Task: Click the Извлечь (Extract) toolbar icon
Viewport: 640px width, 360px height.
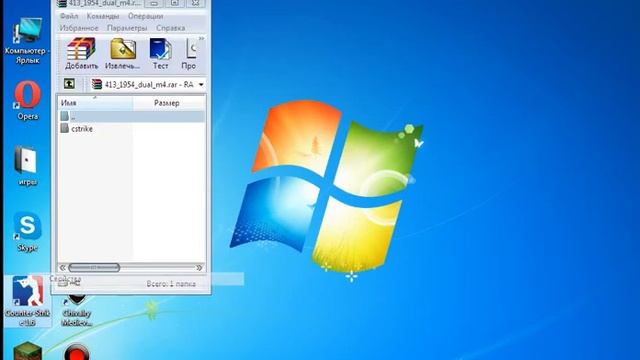Action: tap(122, 53)
